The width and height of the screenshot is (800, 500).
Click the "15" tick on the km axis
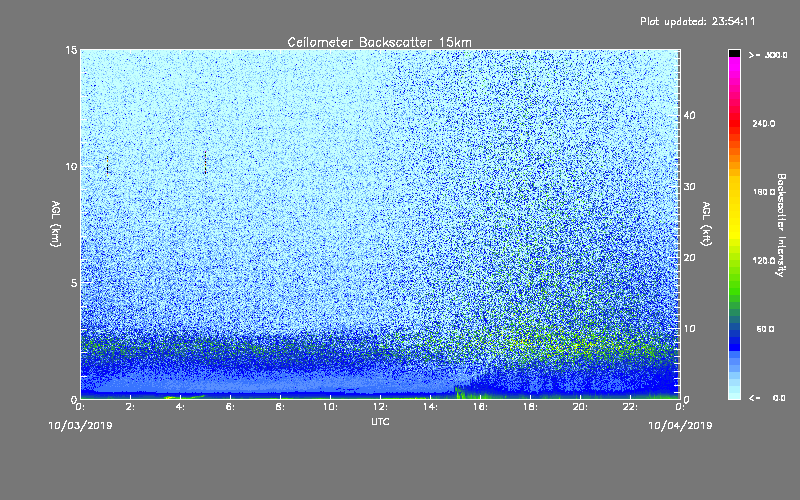click(x=71, y=50)
